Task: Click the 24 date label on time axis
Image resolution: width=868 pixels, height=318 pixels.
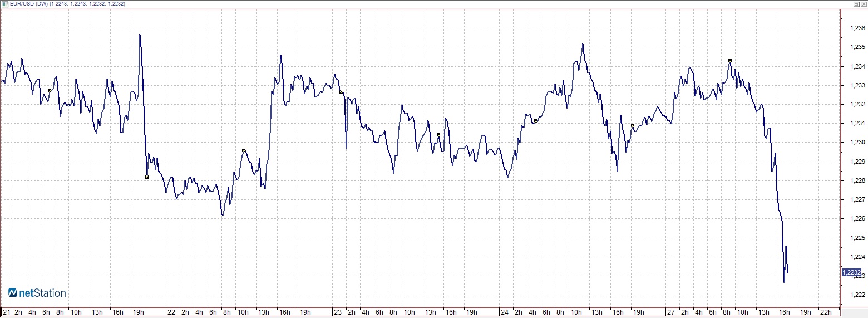Action: [504, 312]
